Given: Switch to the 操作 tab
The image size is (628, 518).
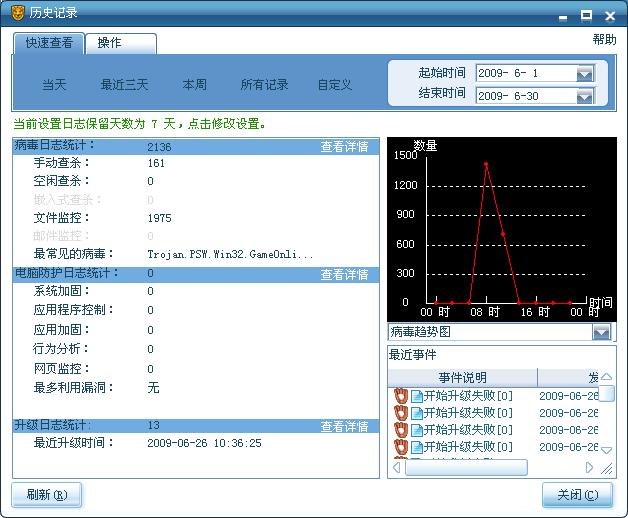Looking at the screenshot, I should click(x=121, y=43).
